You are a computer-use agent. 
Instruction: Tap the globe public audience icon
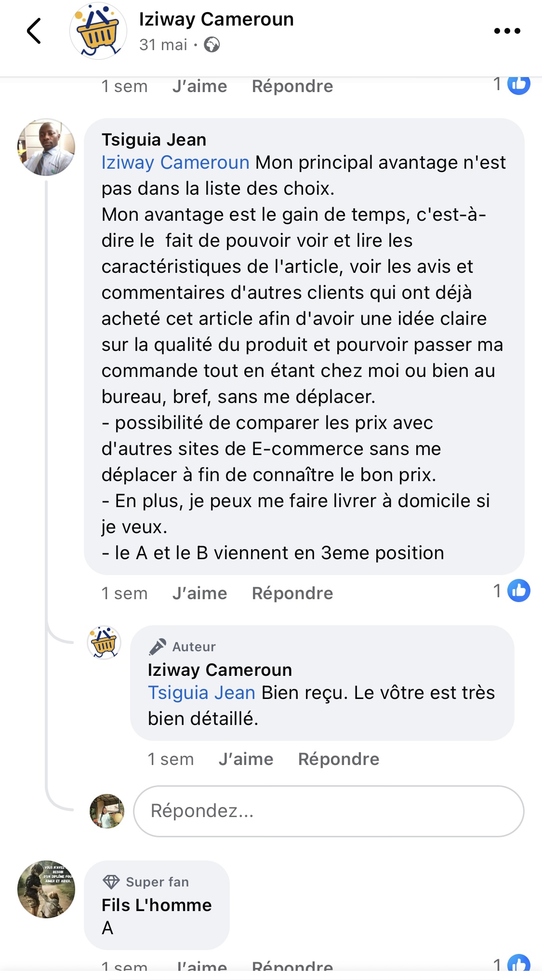click(212, 45)
